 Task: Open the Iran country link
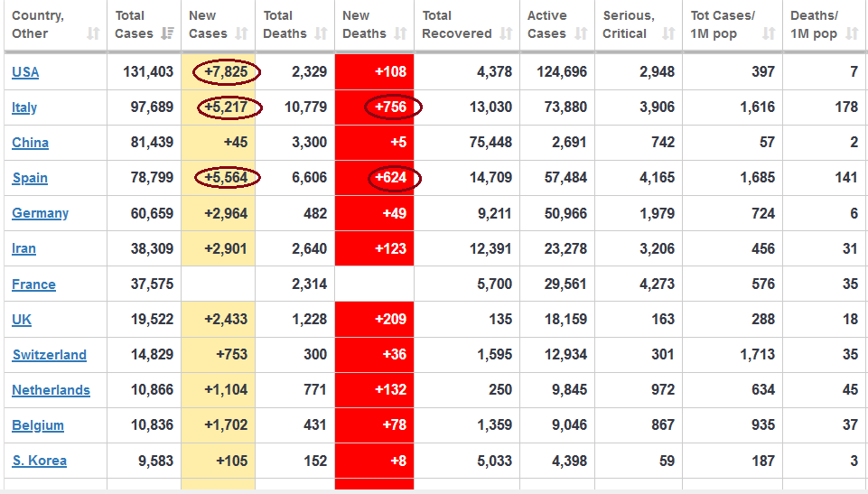click(x=23, y=249)
